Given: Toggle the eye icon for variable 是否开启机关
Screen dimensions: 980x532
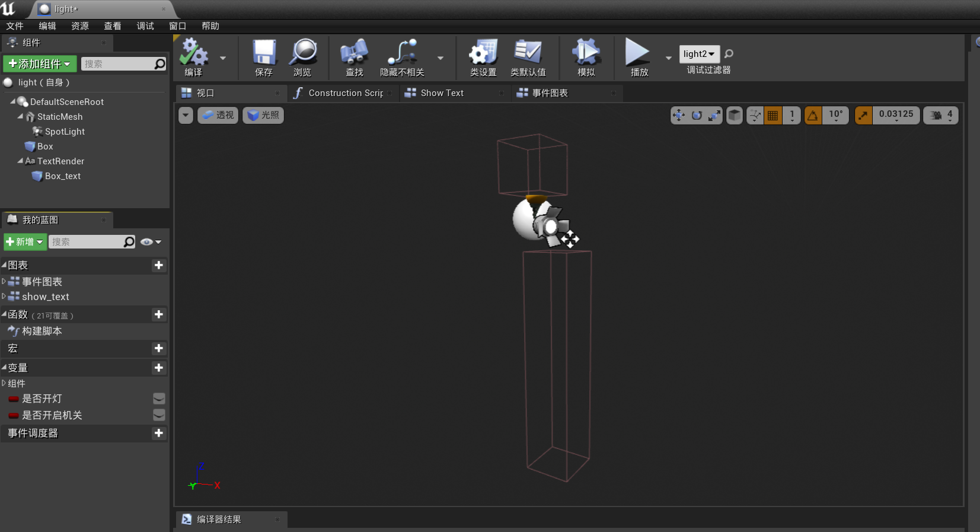Looking at the screenshot, I should [159, 415].
